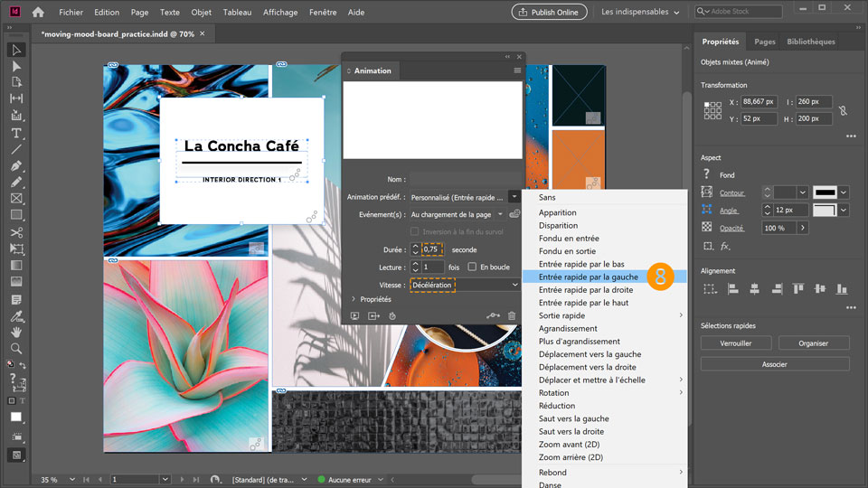Toggle formatting affects container or text
The height and width of the screenshot is (488, 868).
point(16,400)
